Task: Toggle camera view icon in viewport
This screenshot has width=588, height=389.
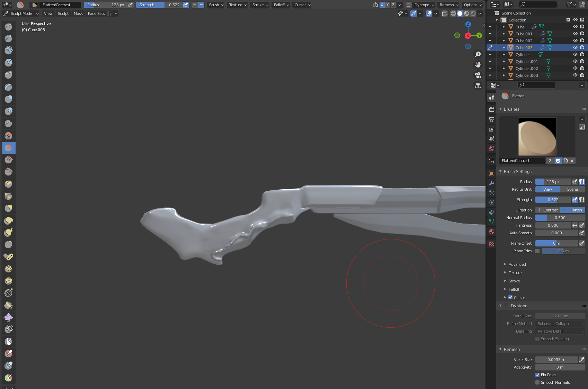Action: coord(478,75)
